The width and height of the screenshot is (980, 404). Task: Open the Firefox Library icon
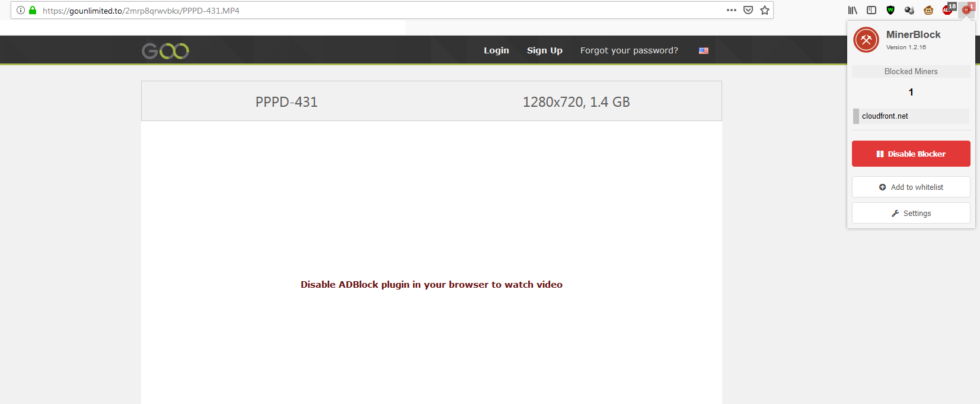pos(853,10)
